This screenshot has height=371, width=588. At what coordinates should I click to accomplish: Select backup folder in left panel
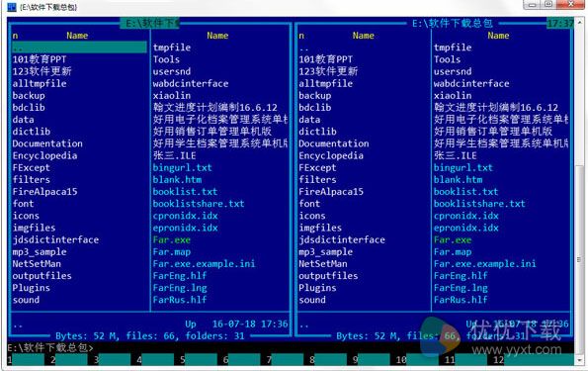click(x=29, y=95)
